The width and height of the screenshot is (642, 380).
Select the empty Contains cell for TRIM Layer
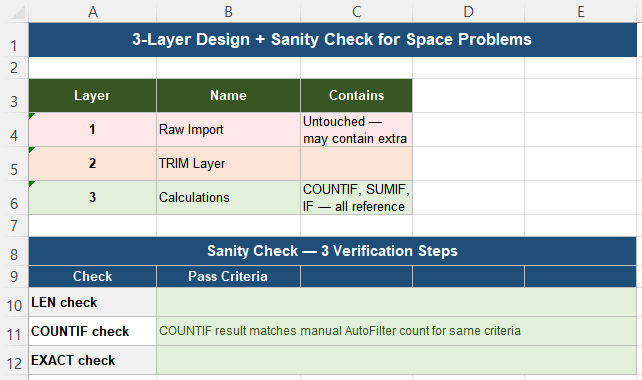357,164
